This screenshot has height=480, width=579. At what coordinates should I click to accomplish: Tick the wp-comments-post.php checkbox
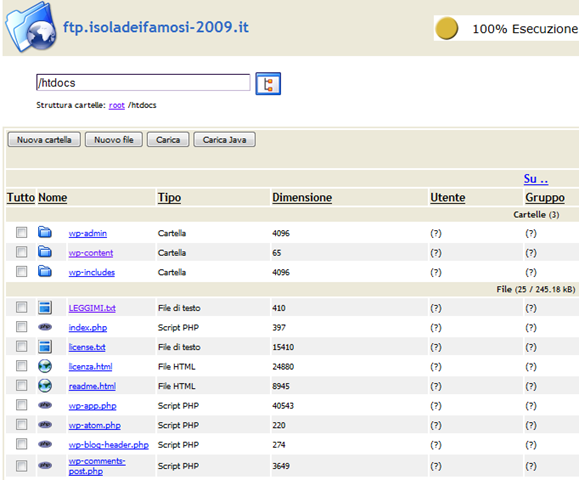[x=21, y=466]
